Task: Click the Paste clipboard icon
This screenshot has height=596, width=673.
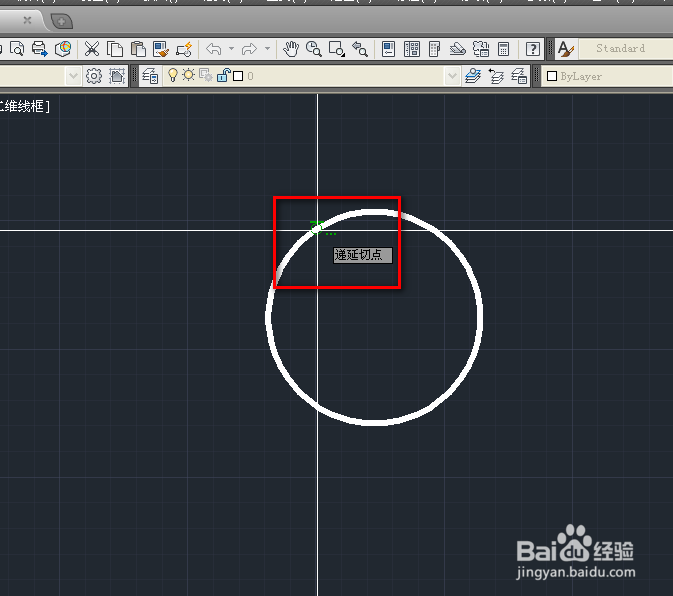Action: point(138,48)
